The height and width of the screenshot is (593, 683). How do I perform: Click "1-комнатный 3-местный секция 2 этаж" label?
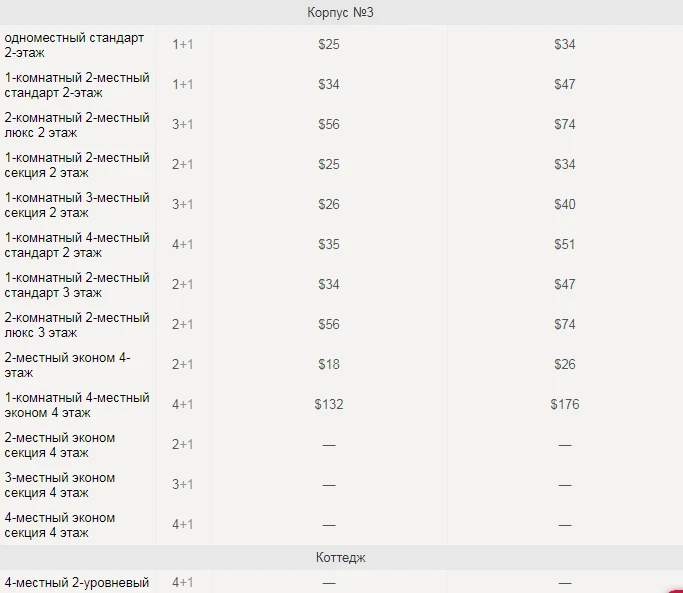77,205
